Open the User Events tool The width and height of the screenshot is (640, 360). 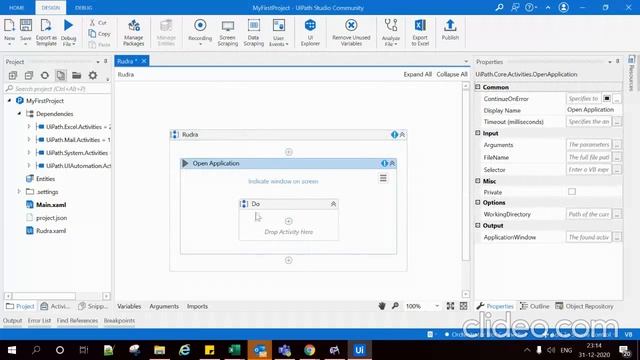click(279, 32)
